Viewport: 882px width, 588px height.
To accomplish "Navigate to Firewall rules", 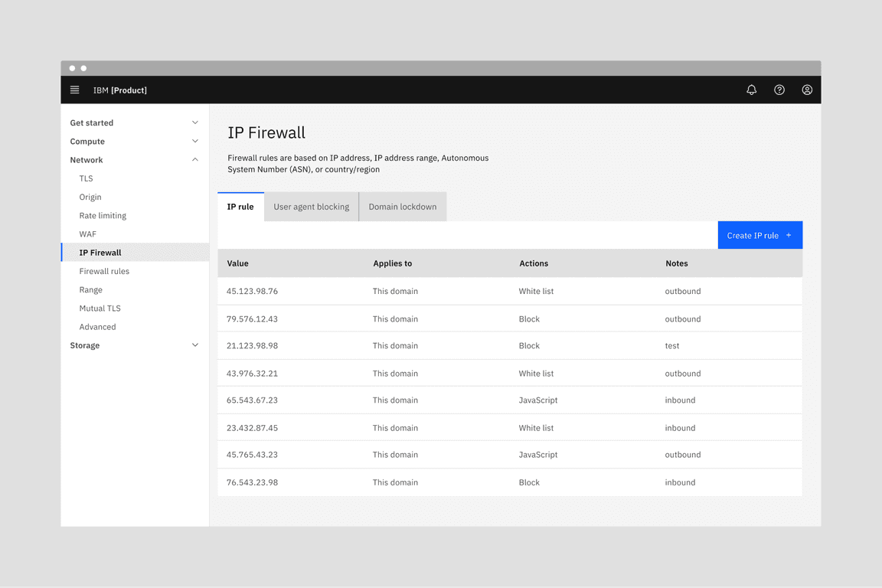I will point(104,271).
